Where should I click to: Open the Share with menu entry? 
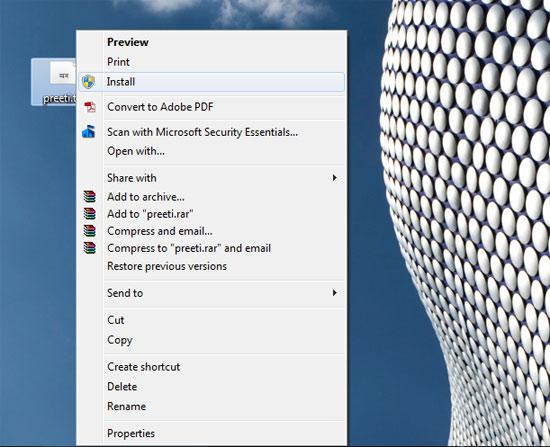(x=211, y=178)
